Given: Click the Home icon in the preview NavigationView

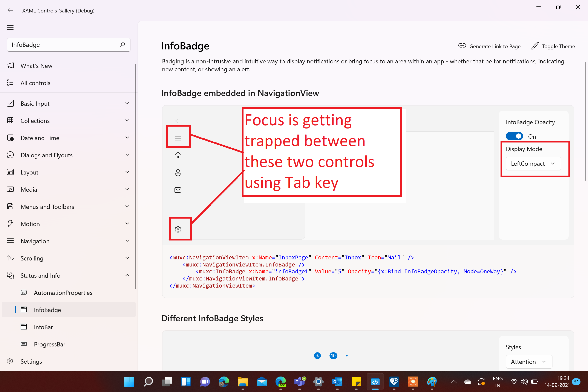Looking at the screenshot, I should coord(178,155).
